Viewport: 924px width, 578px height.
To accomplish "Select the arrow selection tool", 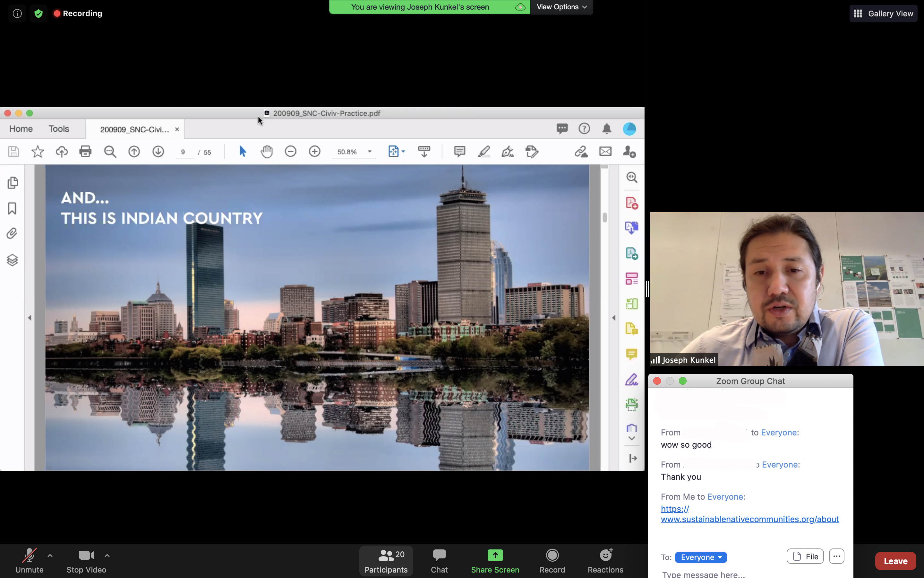I will click(243, 152).
